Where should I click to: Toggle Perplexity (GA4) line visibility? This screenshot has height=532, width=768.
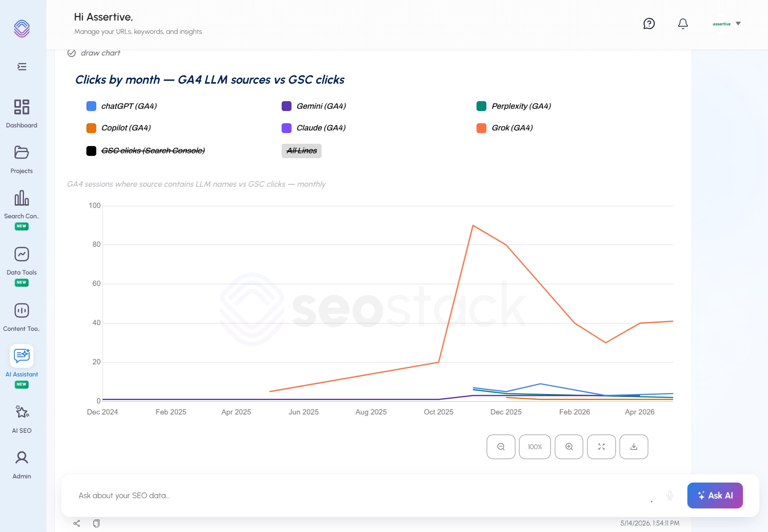514,106
